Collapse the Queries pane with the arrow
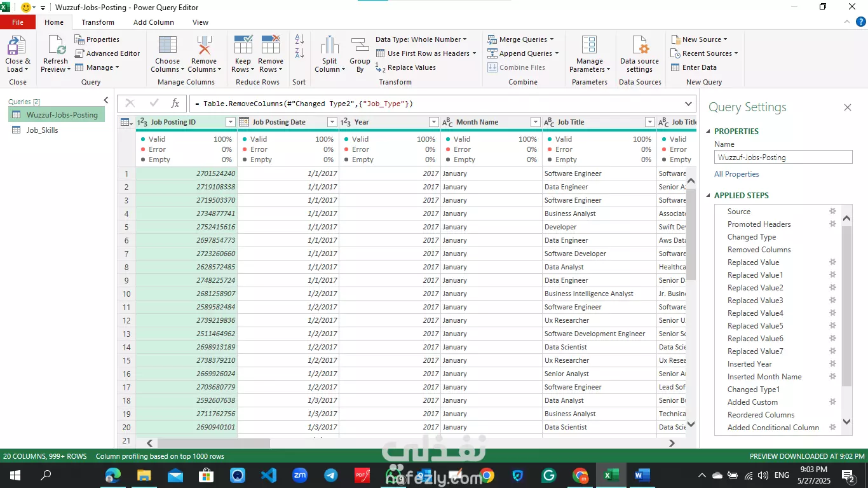Viewport: 868px width, 488px height. tap(106, 100)
